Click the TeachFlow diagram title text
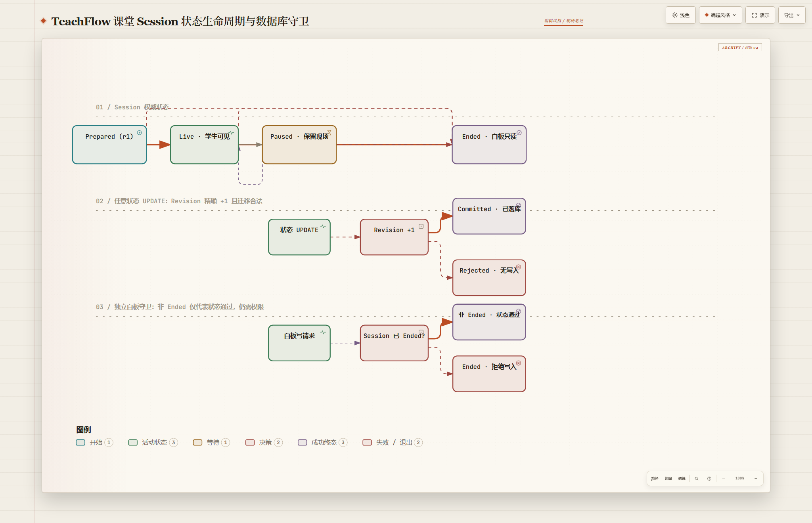 [180, 21]
